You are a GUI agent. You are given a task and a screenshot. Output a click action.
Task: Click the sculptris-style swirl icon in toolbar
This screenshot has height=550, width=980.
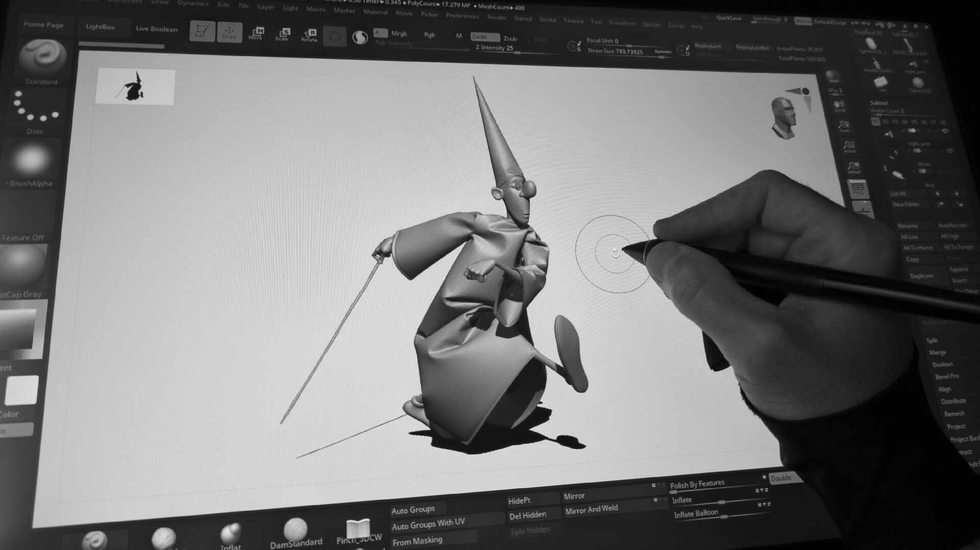[x=360, y=37]
